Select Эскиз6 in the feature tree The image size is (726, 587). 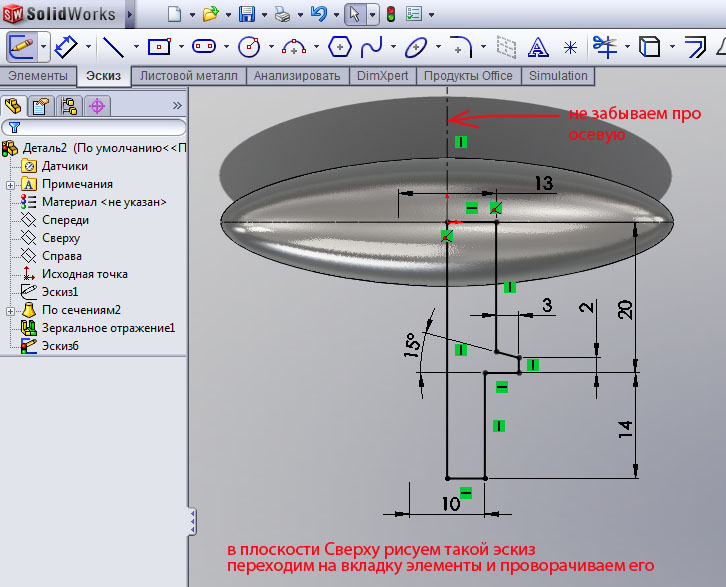60,346
